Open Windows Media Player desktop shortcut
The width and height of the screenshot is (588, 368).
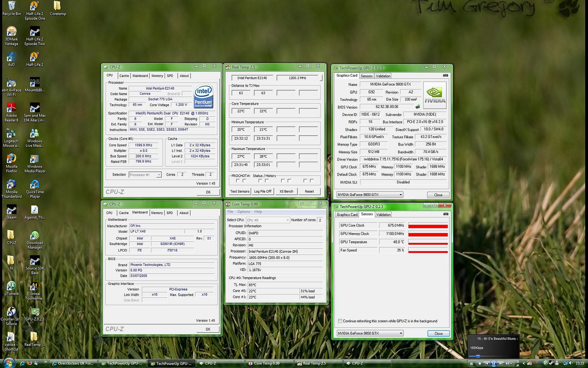(35, 163)
